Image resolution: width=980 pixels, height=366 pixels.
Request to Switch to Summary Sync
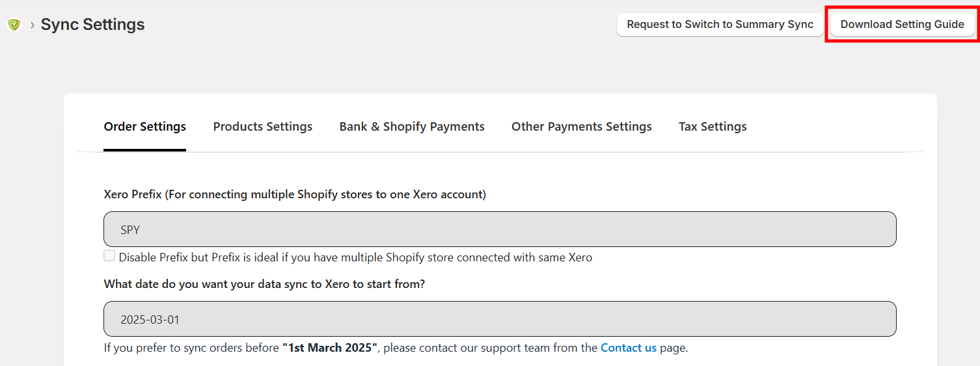(x=720, y=25)
